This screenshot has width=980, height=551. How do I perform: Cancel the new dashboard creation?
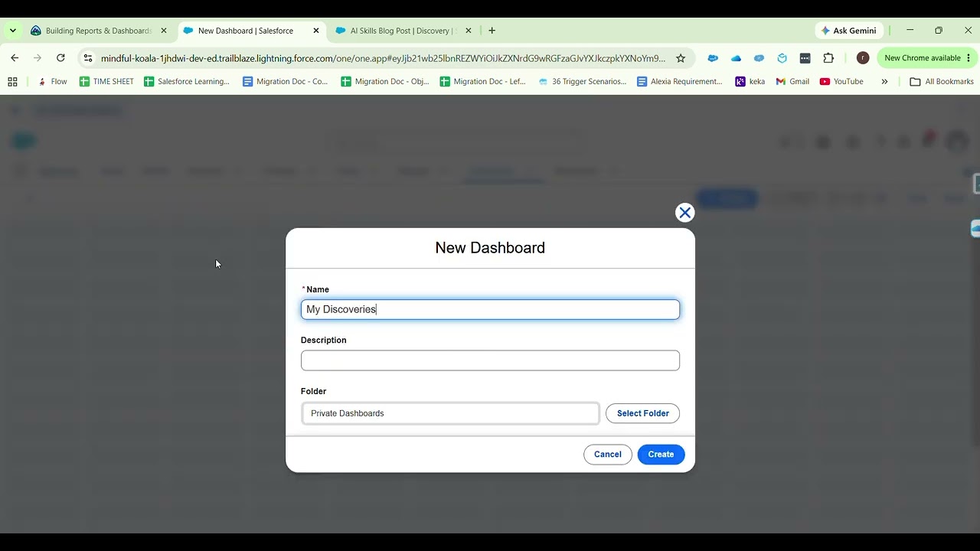click(x=608, y=455)
